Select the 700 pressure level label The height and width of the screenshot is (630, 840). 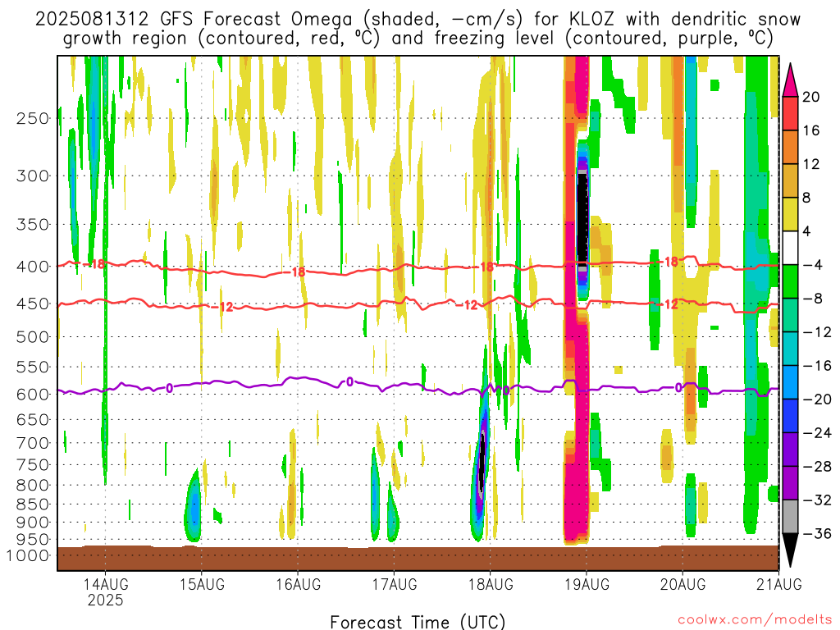(33, 443)
